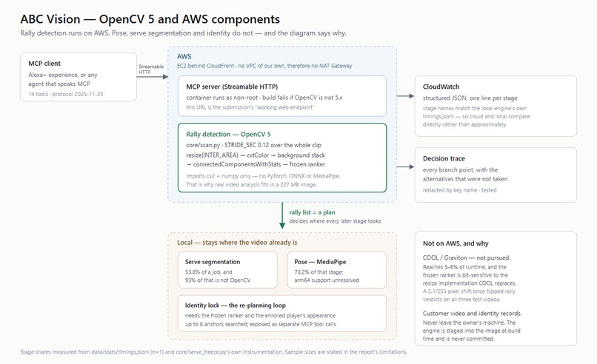
Task: Click the Identity lock re-planning loop box
Action: point(282,314)
